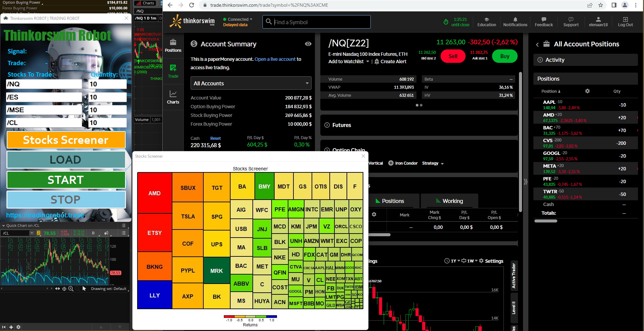Open Notifications bell
Image resolution: width=644 pixels, height=331 pixels.
515,22
